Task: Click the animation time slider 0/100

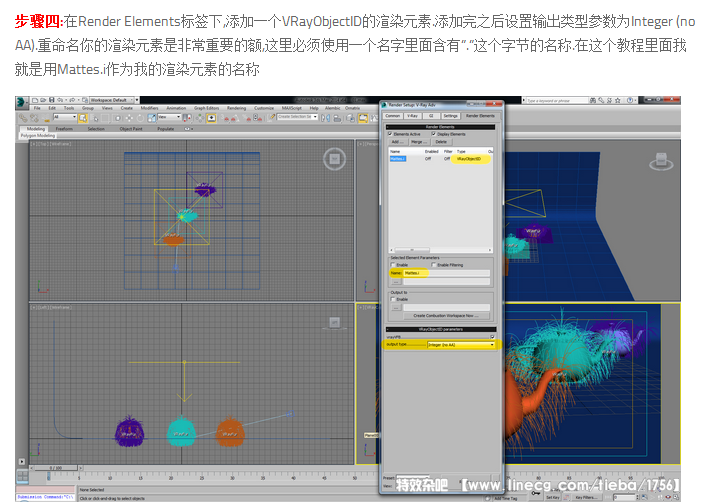Action: tap(56, 468)
